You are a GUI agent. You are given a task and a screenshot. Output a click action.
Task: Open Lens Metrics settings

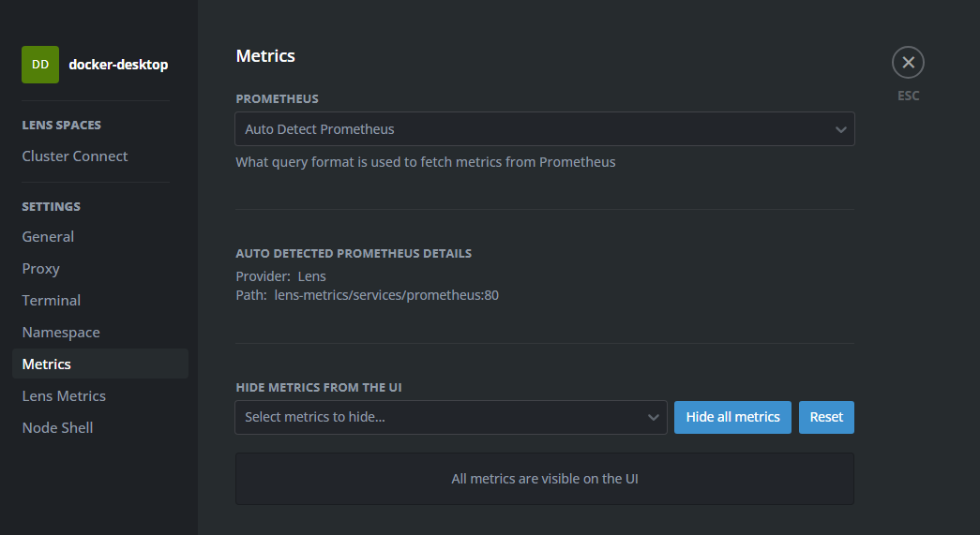64,395
